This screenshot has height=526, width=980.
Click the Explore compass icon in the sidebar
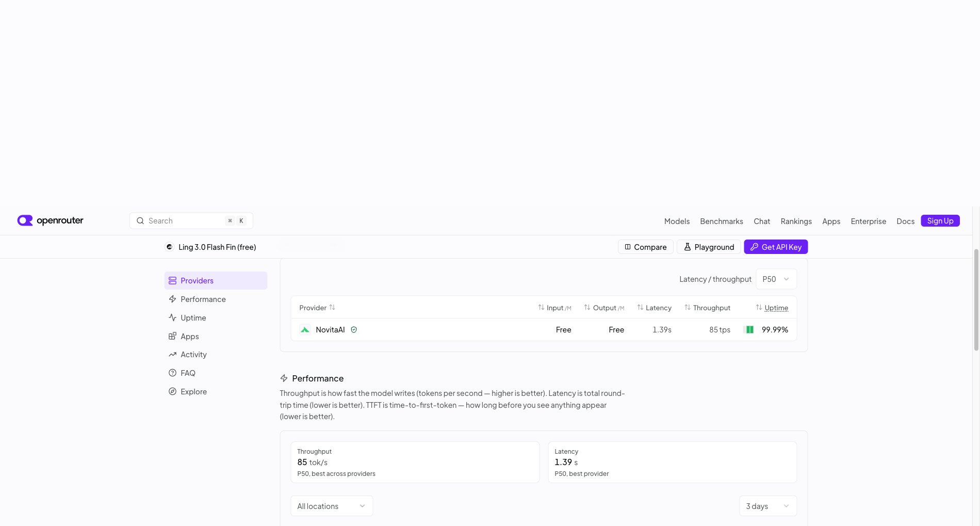[x=172, y=392]
